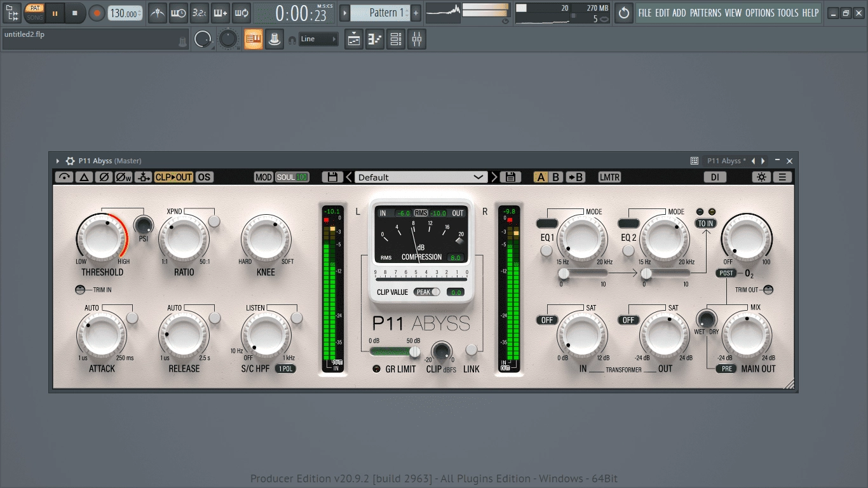Click the POST button near O2

(x=726, y=273)
